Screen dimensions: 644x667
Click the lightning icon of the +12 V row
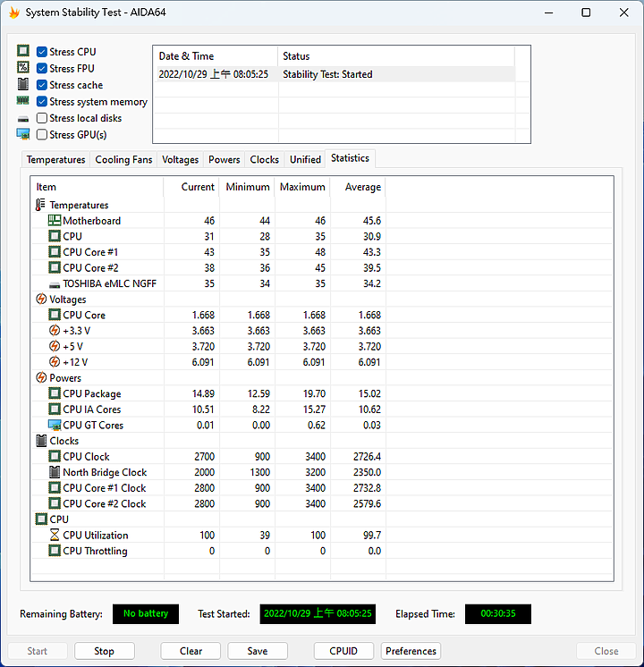click(x=54, y=362)
